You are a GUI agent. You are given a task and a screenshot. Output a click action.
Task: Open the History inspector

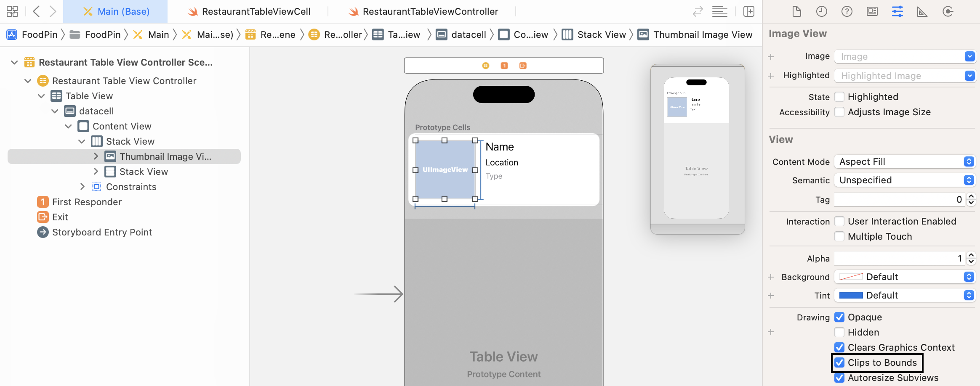coord(821,11)
